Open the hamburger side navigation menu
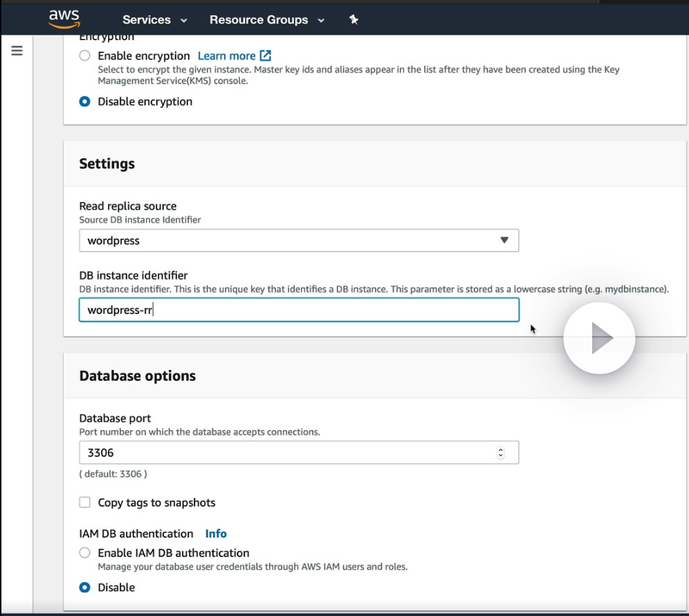Screen dimensions: 689x616 (17, 50)
